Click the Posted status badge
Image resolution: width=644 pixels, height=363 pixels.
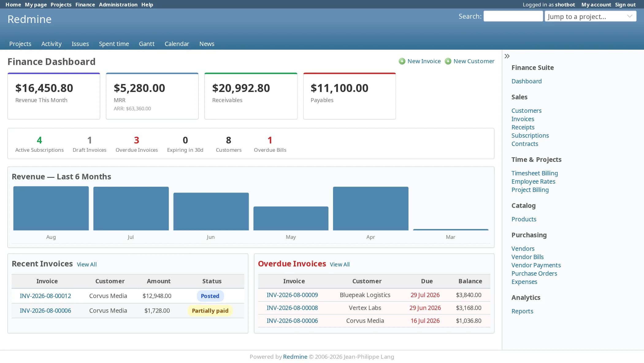click(210, 296)
